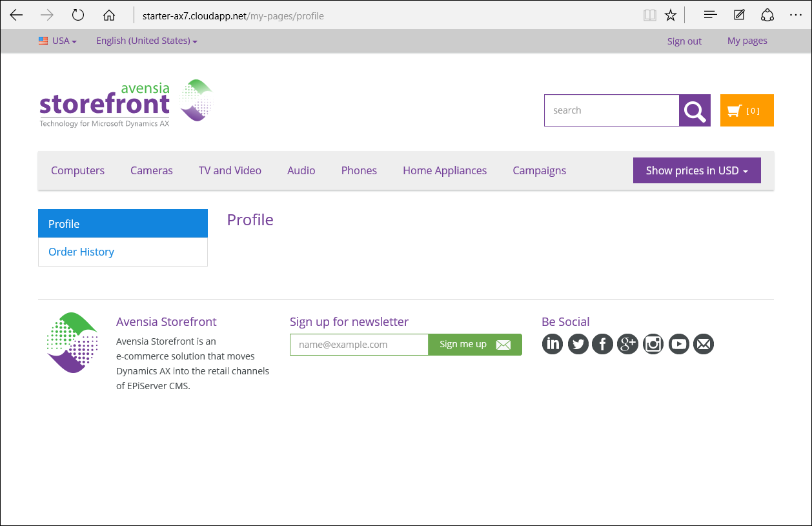Open the Computers category menu

pos(77,170)
